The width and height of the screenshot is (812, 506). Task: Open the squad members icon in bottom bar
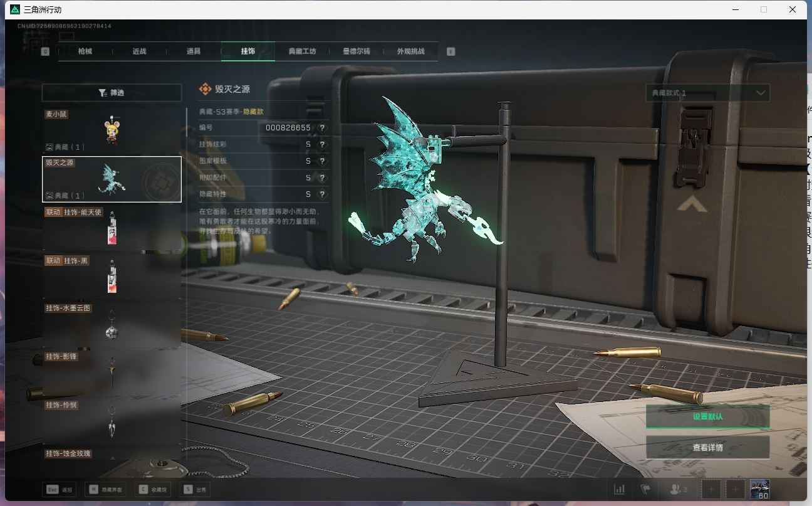click(x=678, y=489)
